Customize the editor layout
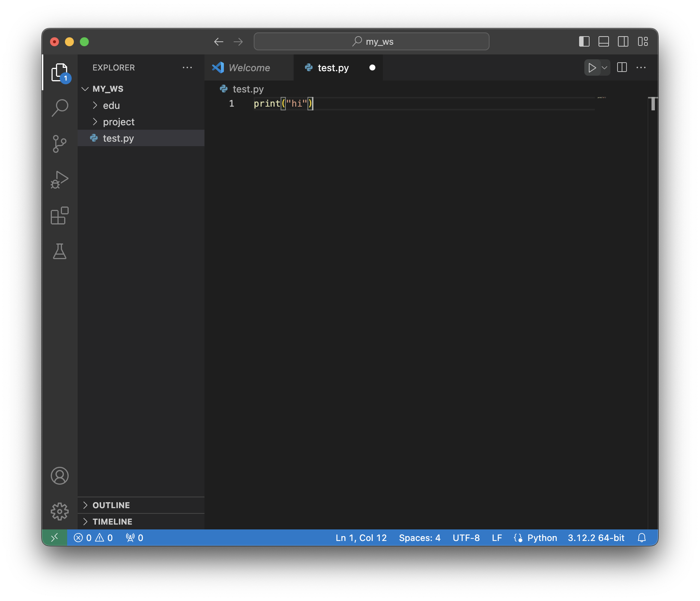The height and width of the screenshot is (601, 700). point(643,41)
